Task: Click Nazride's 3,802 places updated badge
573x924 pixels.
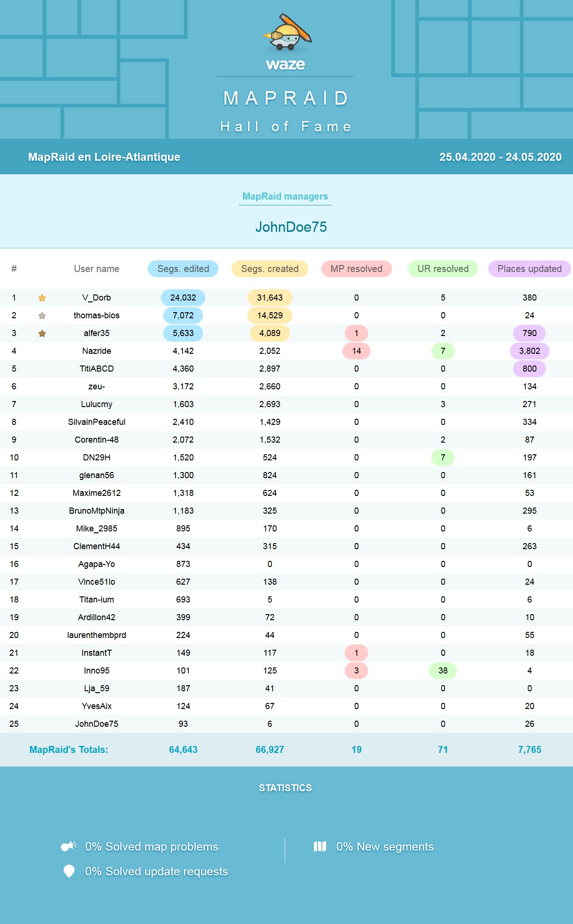Action: click(x=529, y=351)
